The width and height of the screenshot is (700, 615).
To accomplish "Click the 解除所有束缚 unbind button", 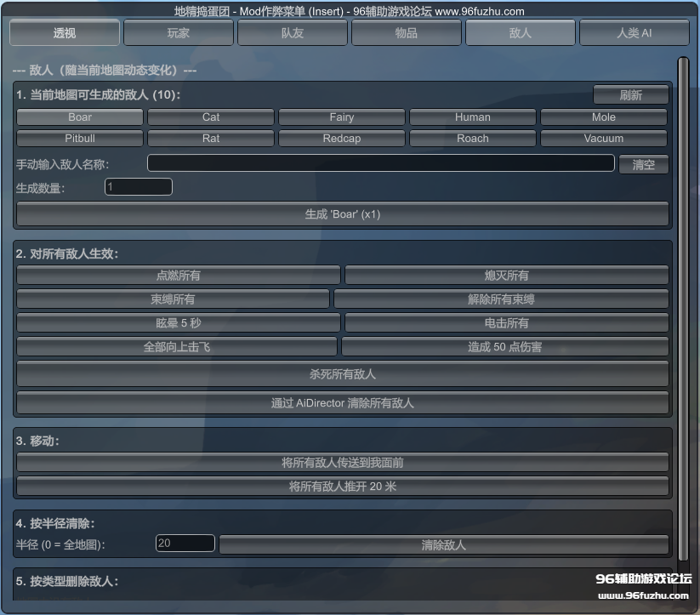I will [x=501, y=299].
